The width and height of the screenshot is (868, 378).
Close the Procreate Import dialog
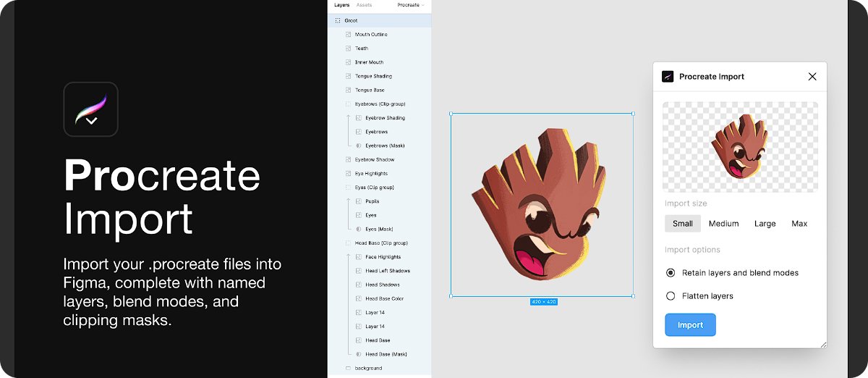(812, 77)
